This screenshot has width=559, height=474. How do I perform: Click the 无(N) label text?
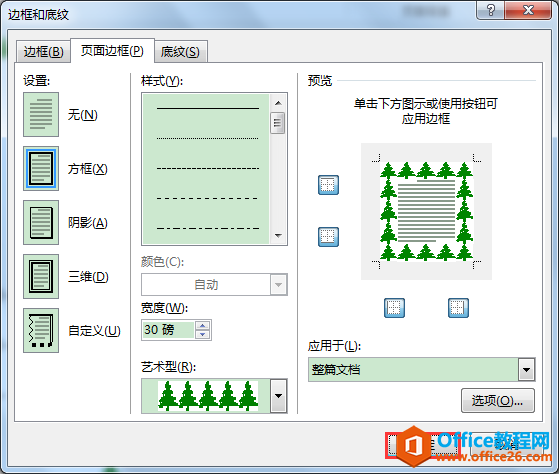click(x=83, y=115)
